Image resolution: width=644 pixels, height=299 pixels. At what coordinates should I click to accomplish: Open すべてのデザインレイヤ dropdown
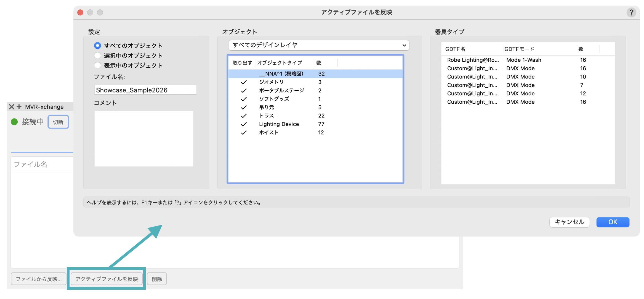[319, 45]
